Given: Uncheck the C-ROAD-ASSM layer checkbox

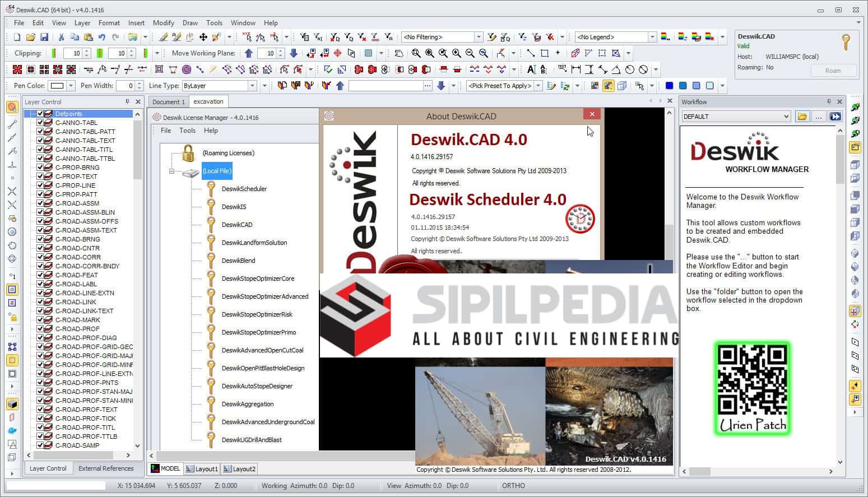Looking at the screenshot, I should pyautogui.click(x=40, y=203).
